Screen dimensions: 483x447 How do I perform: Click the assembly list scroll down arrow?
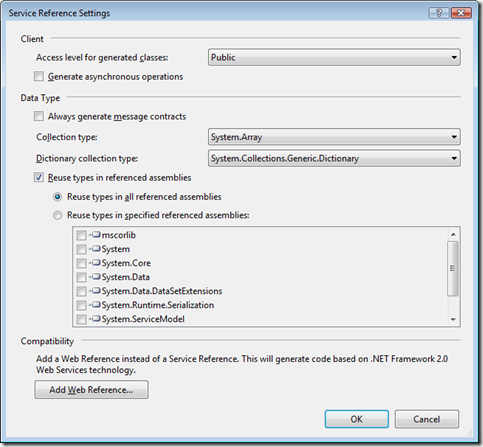click(453, 319)
